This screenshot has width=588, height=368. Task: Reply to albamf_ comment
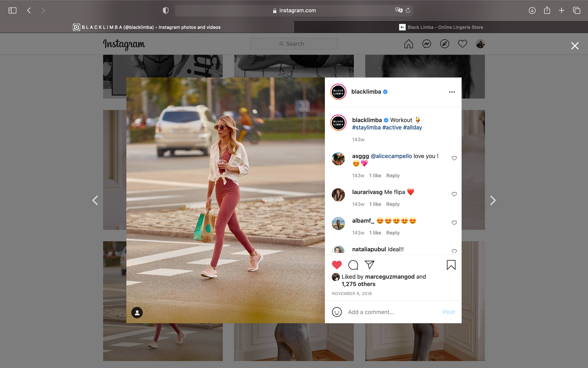pyautogui.click(x=393, y=233)
